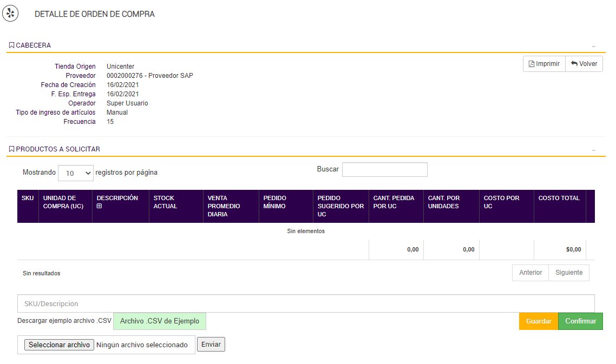Image resolution: width=616 pixels, height=364 pixels.
Task: Click the bookmark icon beside PRODUCTOS A SOLICITAR
Action: click(x=11, y=149)
